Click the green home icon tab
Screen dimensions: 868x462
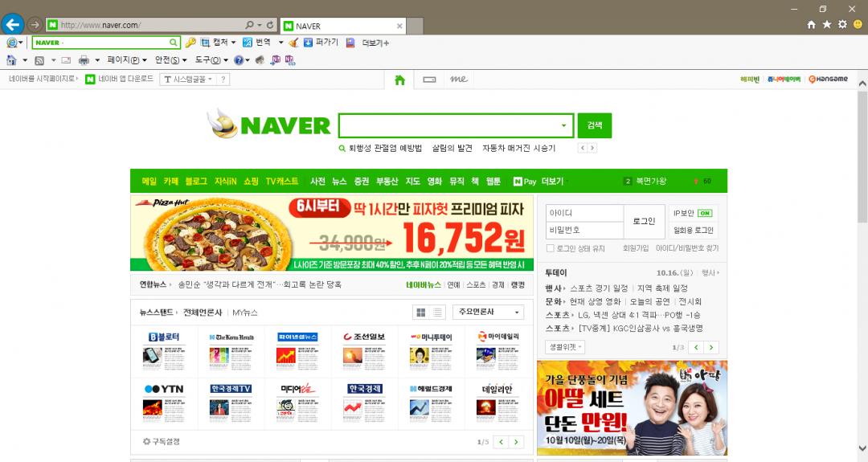(399, 79)
